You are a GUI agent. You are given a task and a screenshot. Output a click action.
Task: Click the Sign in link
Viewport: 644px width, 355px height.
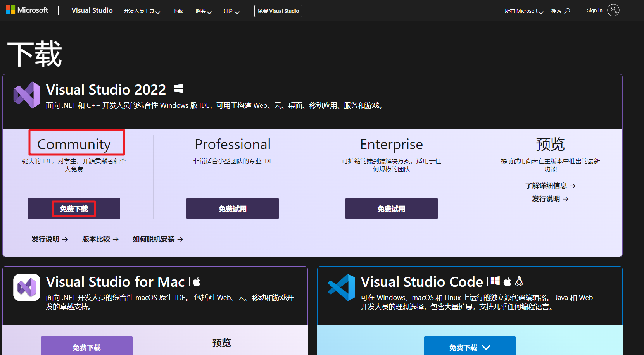point(595,10)
